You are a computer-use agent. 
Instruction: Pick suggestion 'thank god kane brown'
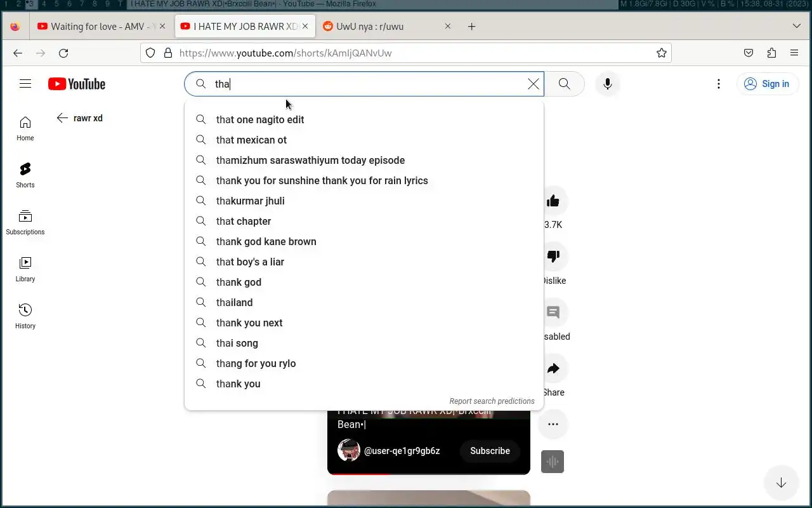coord(364,241)
